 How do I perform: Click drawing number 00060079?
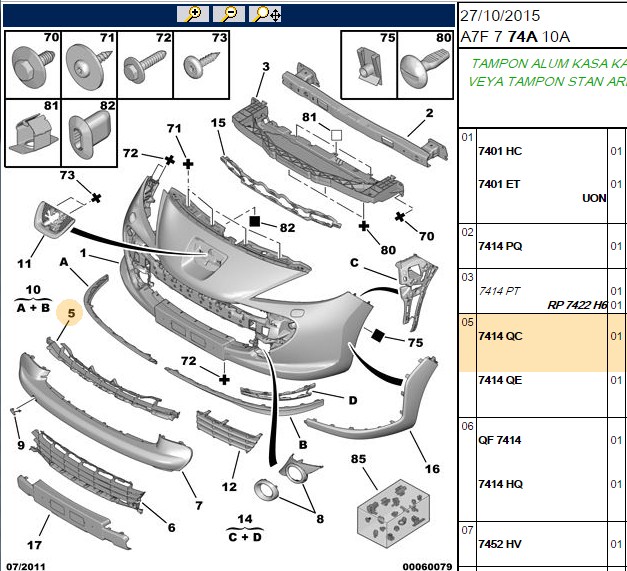(x=427, y=566)
